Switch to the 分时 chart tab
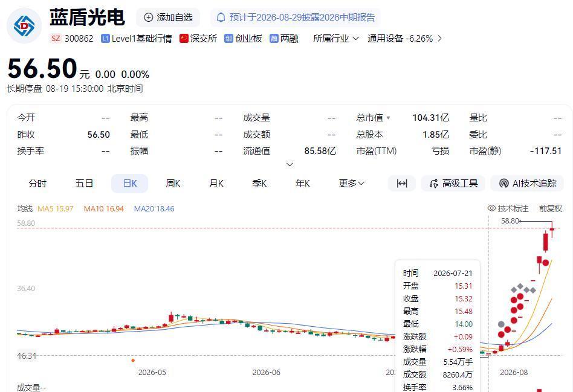Image resolution: width=573 pixels, height=392 pixels. pos(37,184)
